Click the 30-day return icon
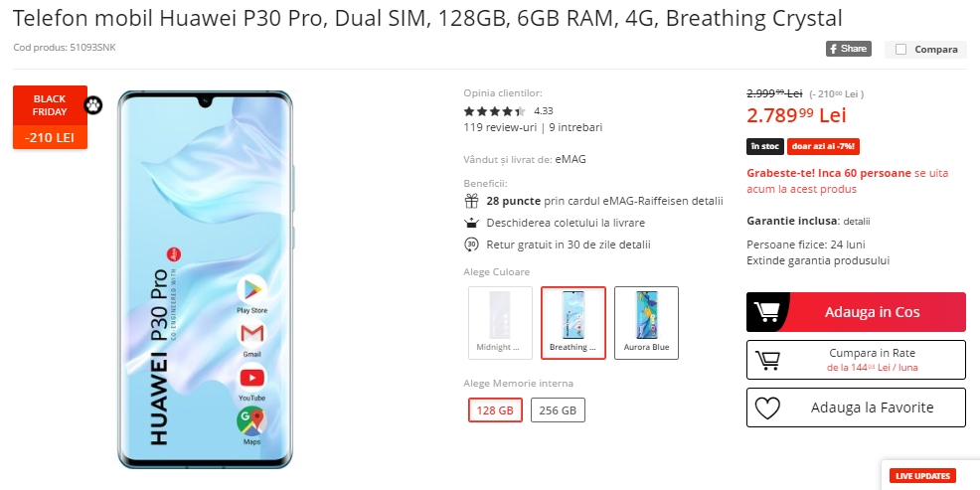Image resolution: width=980 pixels, height=490 pixels. pyautogui.click(x=471, y=245)
